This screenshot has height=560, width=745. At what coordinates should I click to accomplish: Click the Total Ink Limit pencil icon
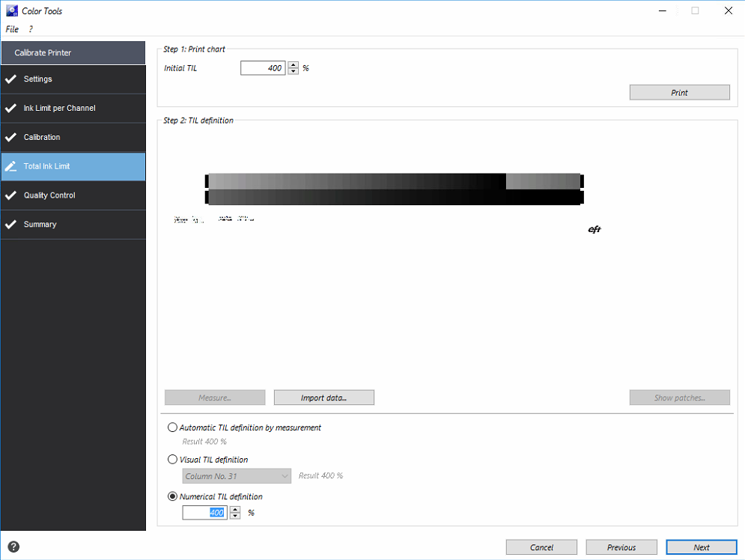pyautogui.click(x=11, y=166)
